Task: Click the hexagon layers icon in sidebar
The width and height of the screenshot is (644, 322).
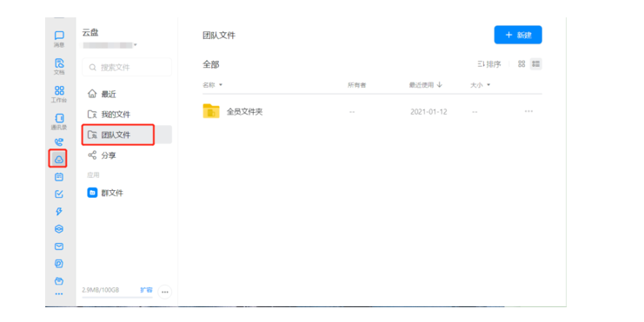Action: (59, 229)
